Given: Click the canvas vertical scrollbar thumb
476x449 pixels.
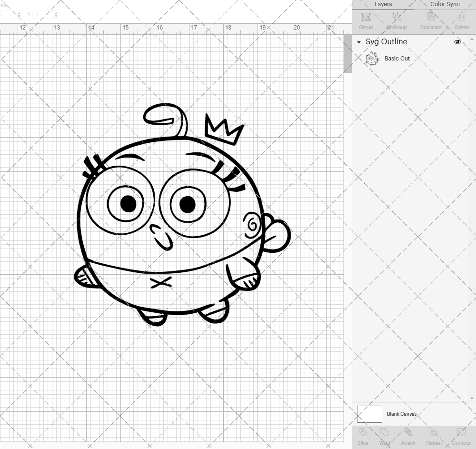Looking at the screenshot, I should pos(347,54).
